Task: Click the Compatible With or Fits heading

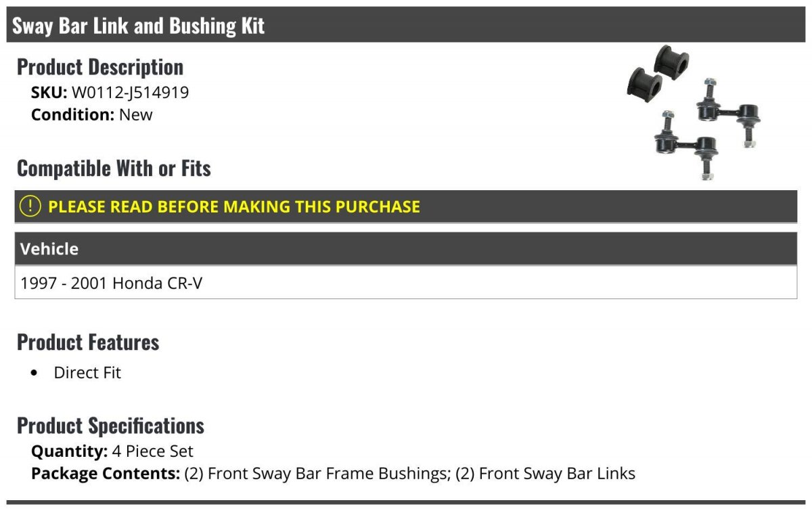Action: click(114, 168)
